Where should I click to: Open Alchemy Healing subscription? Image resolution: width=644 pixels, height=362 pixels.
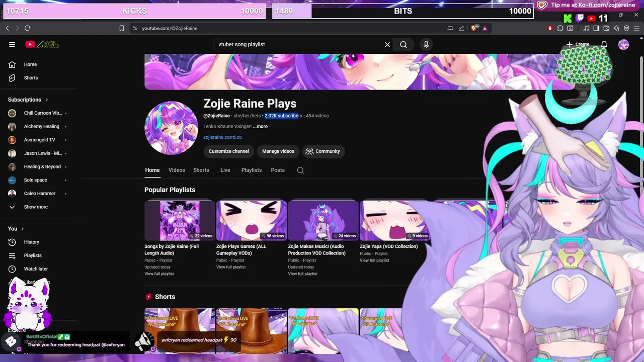click(38, 127)
